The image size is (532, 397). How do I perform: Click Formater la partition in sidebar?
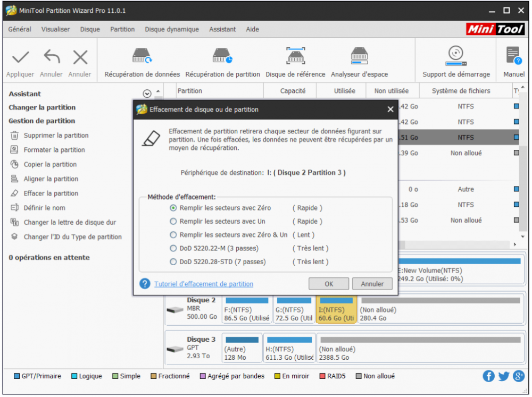tap(54, 150)
